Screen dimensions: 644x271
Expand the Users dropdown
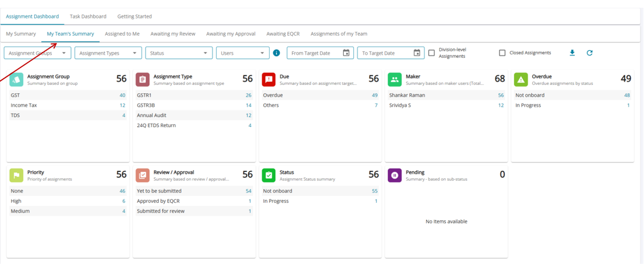[x=242, y=53]
